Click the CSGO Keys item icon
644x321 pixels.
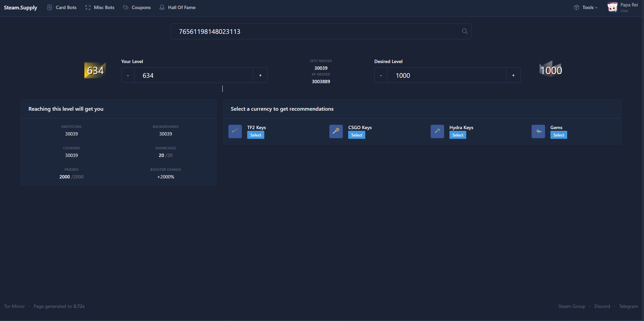click(336, 131)
